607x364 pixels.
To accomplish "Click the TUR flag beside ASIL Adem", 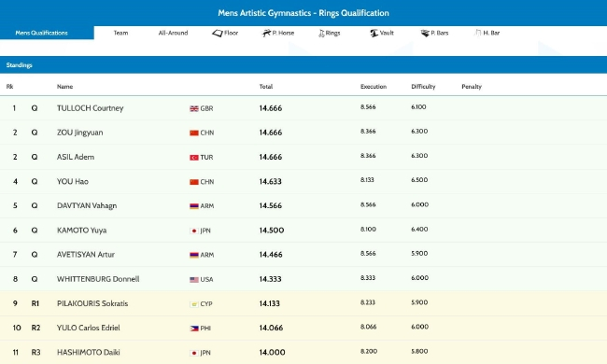I will (x=194, y=158).
